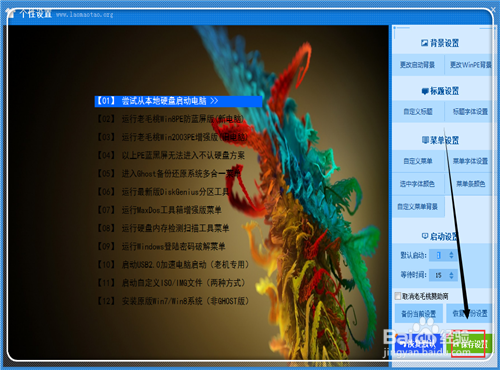Focus the 默认启动 number field

click(439, 255)
